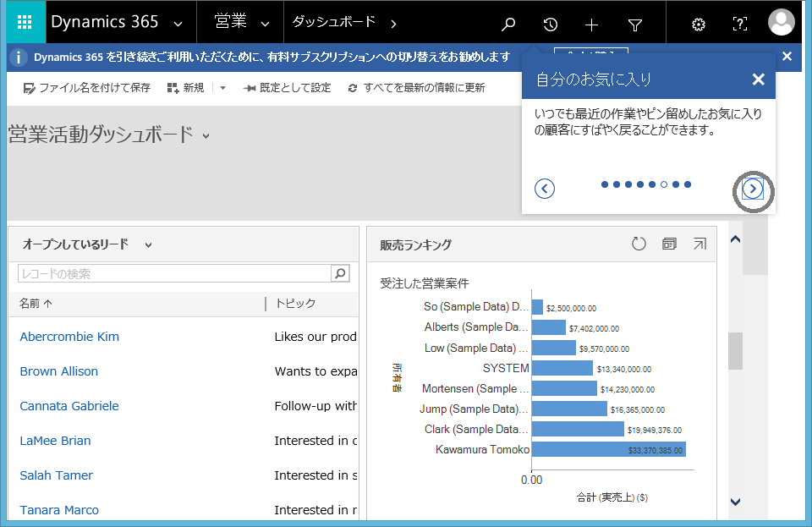Open the user profile avatar
Image resolution: width=812 pixels, height=527 pixels.
tap(781, 22)
